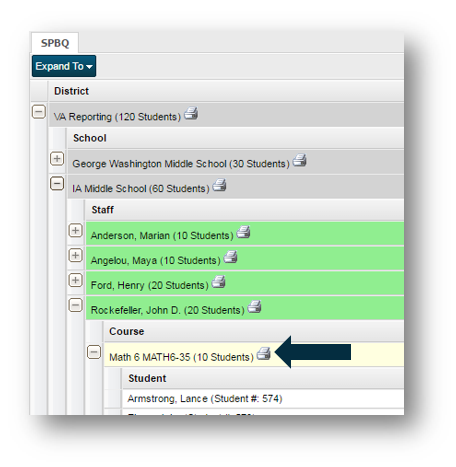
Task: Print report for Anderson, Marian
Action: click(x=243, y=232)
